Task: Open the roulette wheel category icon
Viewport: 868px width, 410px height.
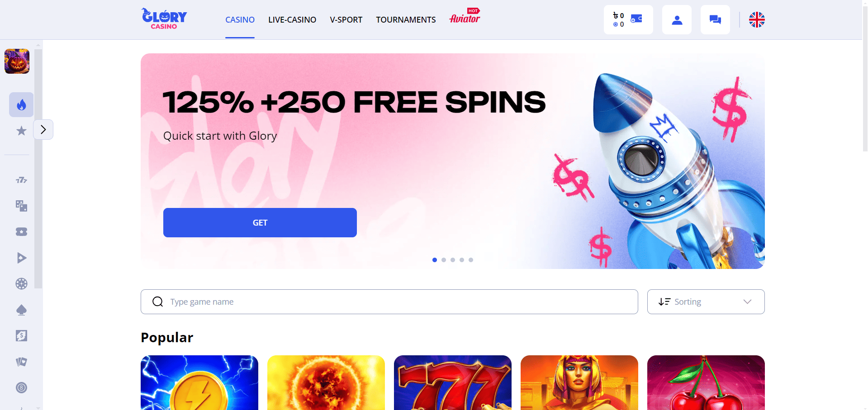Action: coord(21,284)
